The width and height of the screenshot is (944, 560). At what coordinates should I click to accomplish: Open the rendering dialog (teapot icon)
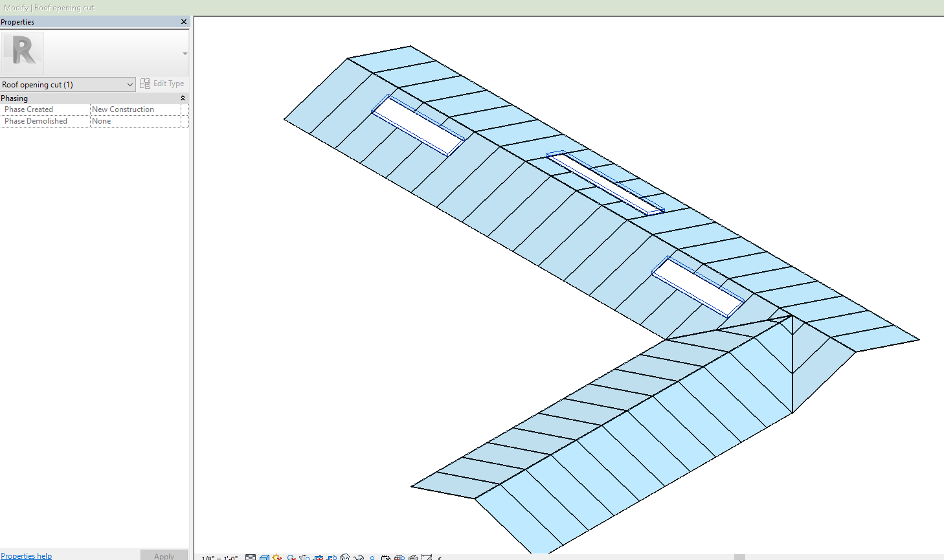click(x=304, y=556)
